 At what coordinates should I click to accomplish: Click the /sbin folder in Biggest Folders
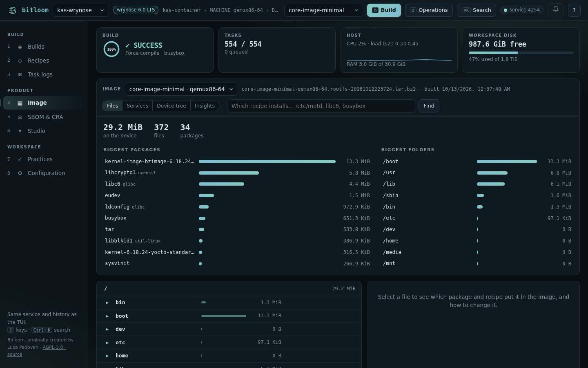click(x=477, y=195)
